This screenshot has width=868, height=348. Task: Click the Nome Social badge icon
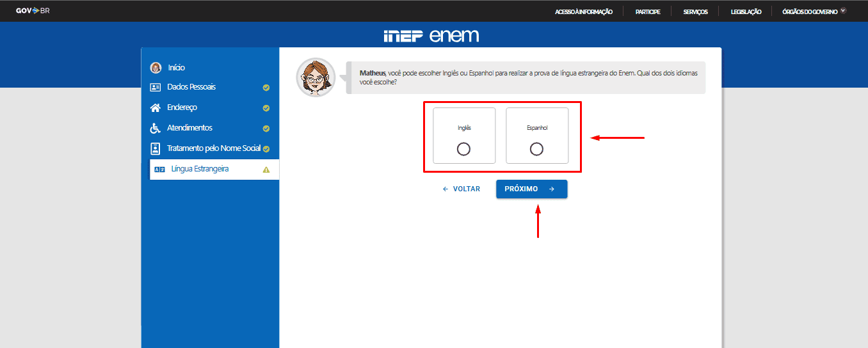pos(156,148)
